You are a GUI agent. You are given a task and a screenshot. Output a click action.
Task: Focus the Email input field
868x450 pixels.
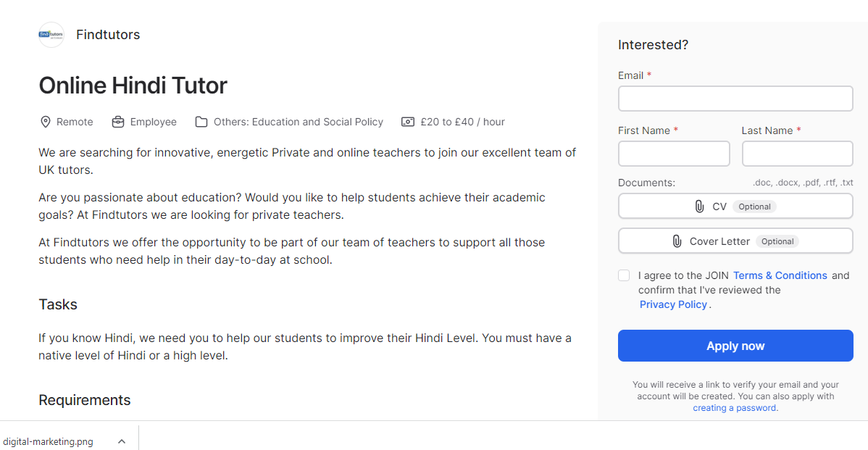coord(735,99)
